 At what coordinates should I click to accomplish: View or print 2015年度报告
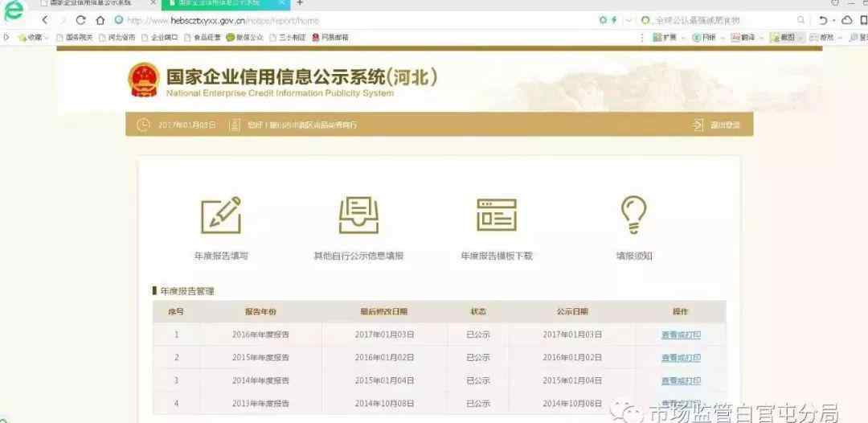681,357
